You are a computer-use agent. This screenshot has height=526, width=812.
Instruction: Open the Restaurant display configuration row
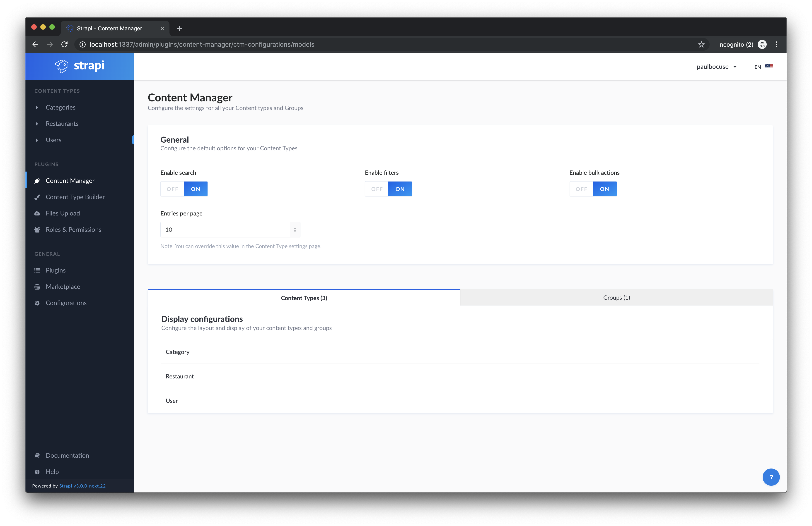tap(180, 376)
